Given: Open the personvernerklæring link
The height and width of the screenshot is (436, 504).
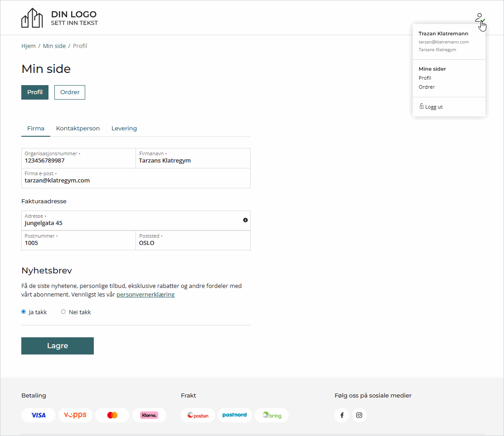Looking at the screenshot, I should tap(145, 295).
